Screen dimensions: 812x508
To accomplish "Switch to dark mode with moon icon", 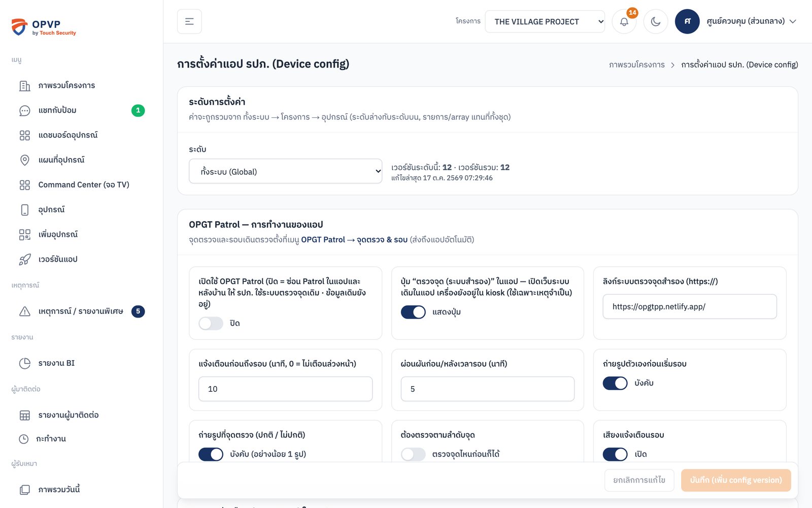I will (656, 21).
